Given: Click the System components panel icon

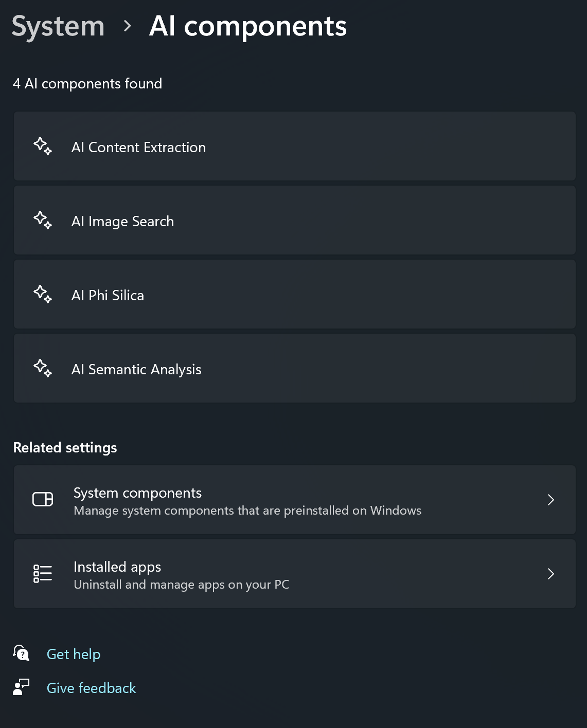Looking at the screenshot, I should click(43, 499).
